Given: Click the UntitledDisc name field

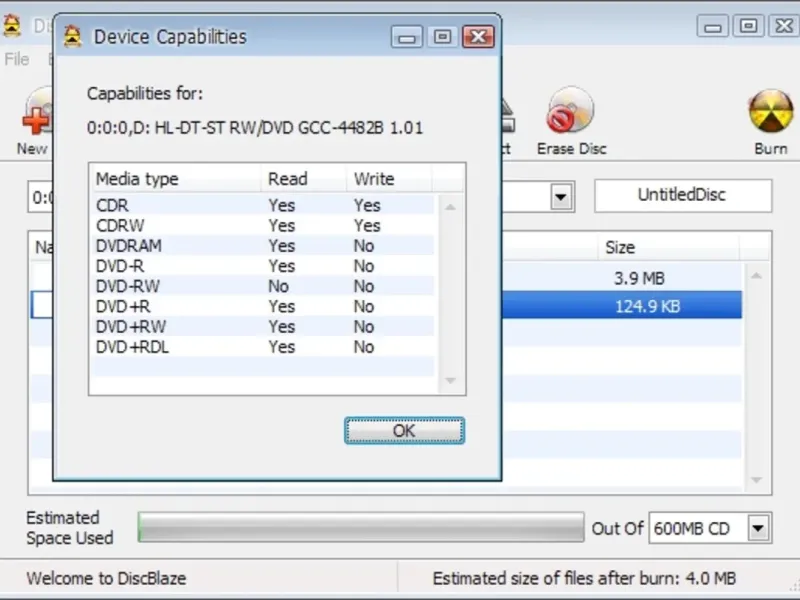Looking at the screenshot, I should click(683, 195).
